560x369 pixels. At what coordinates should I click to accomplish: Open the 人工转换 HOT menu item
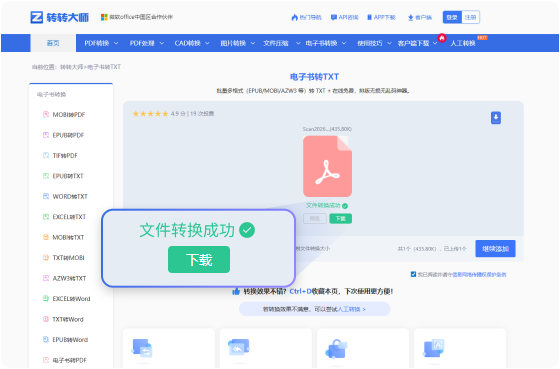(463, 43)
